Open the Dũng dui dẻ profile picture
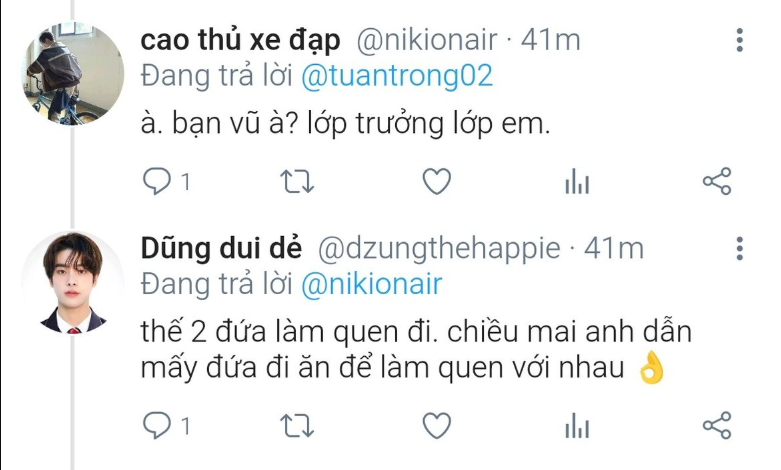Image resolution: width=781 pixels, height=470 pixels. 73,282
